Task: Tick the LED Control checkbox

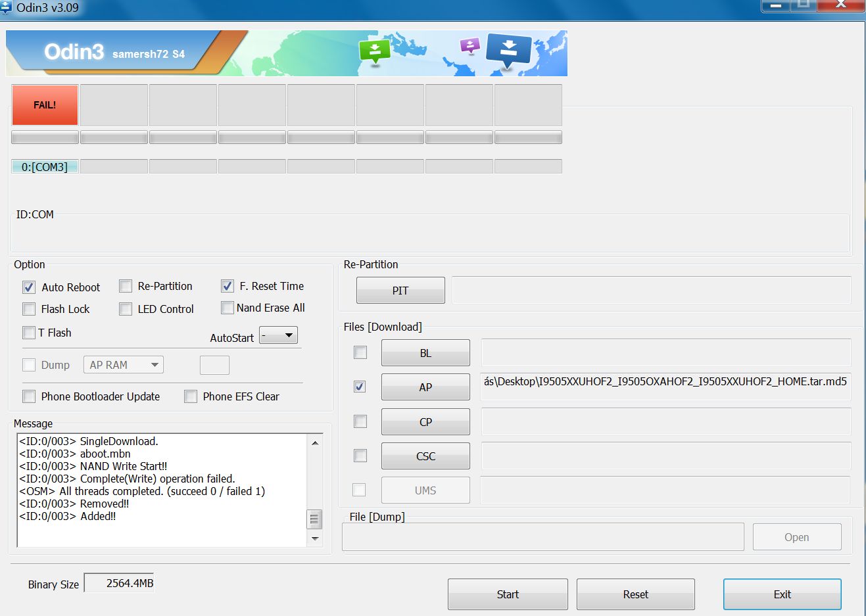Action: (126, 309)
